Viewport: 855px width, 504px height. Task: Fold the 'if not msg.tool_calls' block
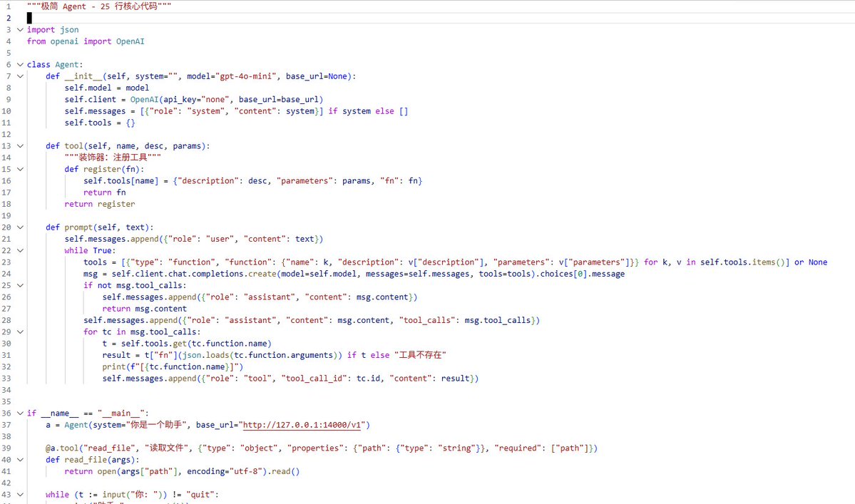tap(20, 286)
